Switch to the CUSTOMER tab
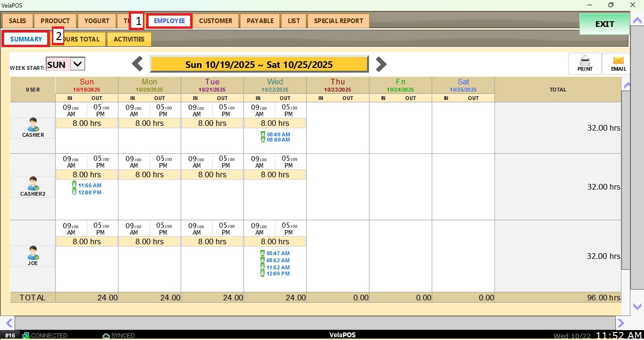 pos(216,21)
